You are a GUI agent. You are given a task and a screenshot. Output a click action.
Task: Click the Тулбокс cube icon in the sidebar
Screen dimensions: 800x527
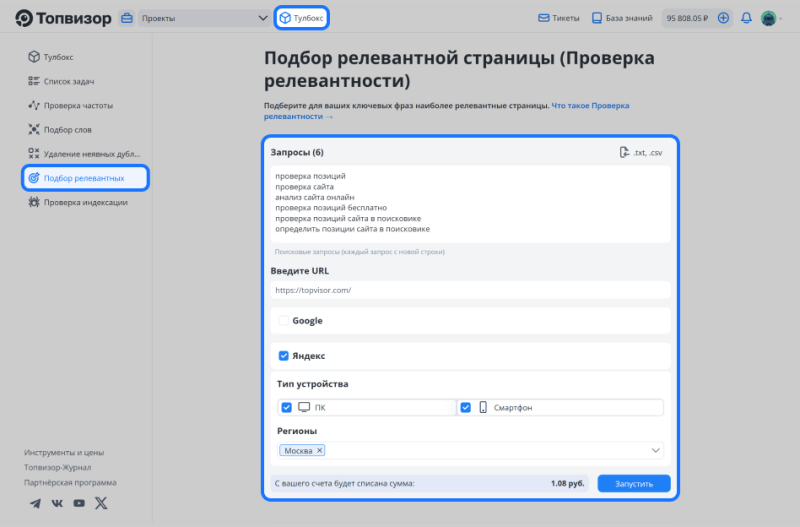34,57
